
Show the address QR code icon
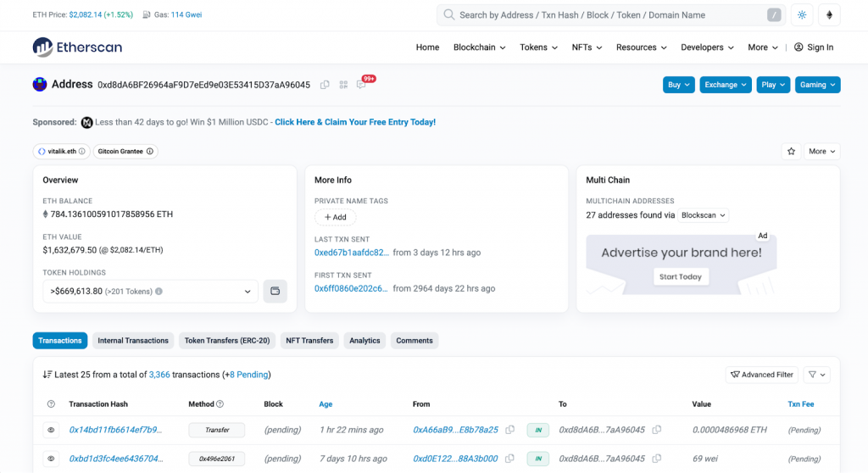tap(343, 85)
